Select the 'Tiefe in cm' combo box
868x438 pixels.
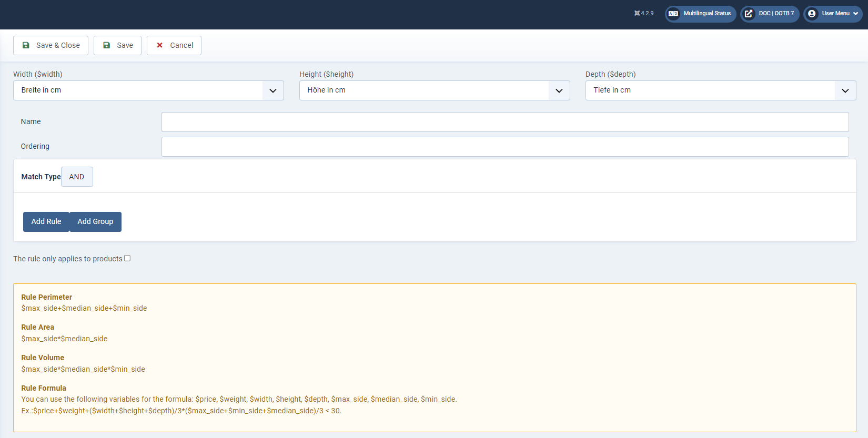[721, 90]
